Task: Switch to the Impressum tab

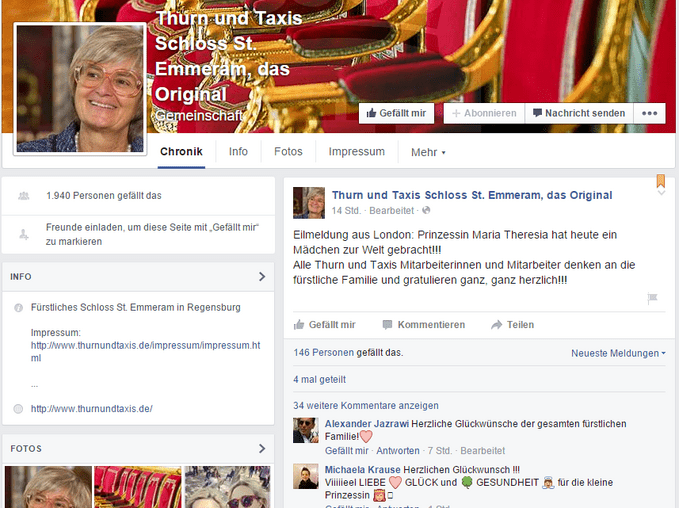Action: 357,152
